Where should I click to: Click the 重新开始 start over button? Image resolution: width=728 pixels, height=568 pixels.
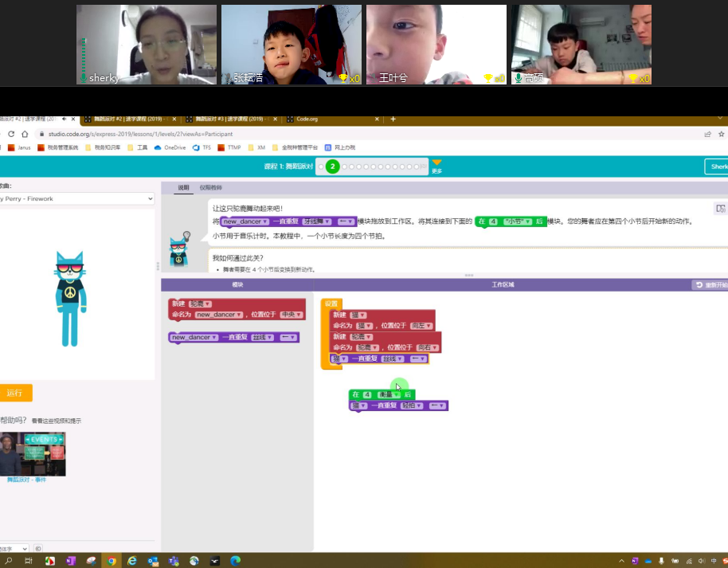710,284
